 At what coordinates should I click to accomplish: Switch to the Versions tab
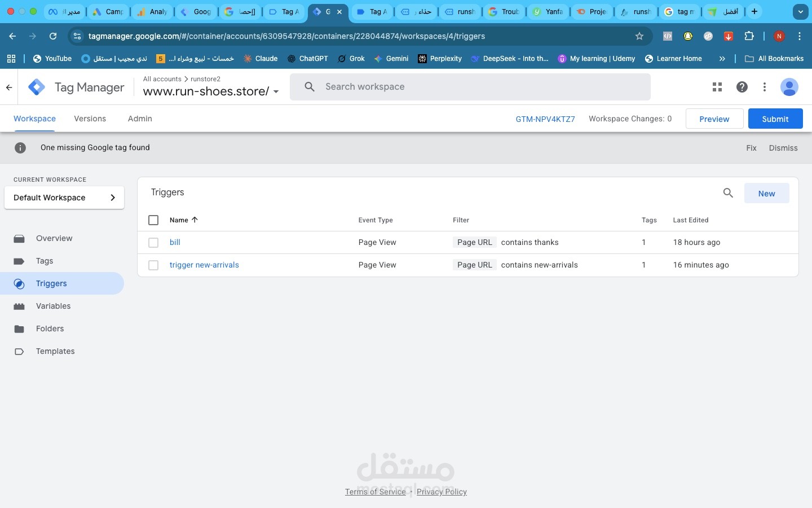(90, 119)
